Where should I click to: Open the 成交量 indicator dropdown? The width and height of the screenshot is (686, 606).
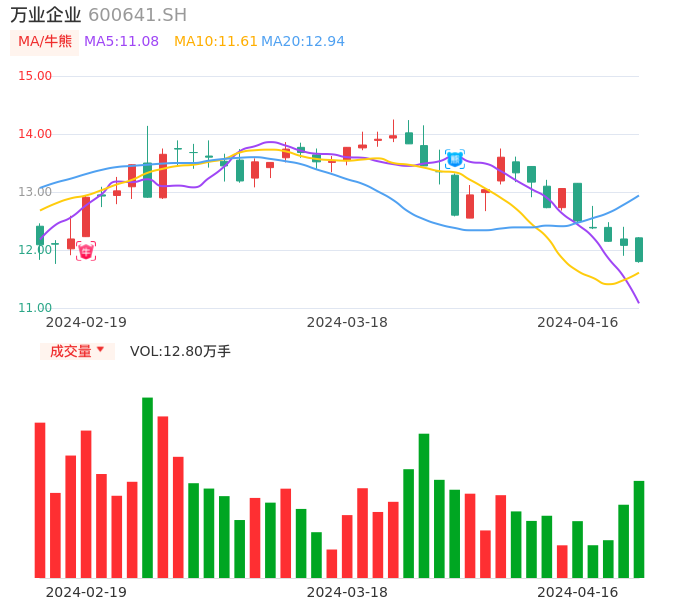(77, 351)
